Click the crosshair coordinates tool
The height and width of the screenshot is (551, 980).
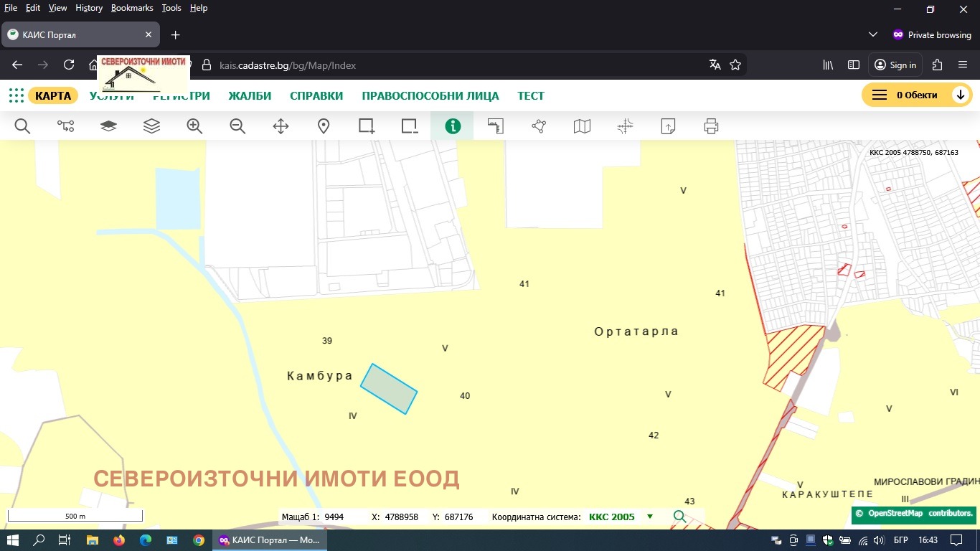tap(625, 126)
